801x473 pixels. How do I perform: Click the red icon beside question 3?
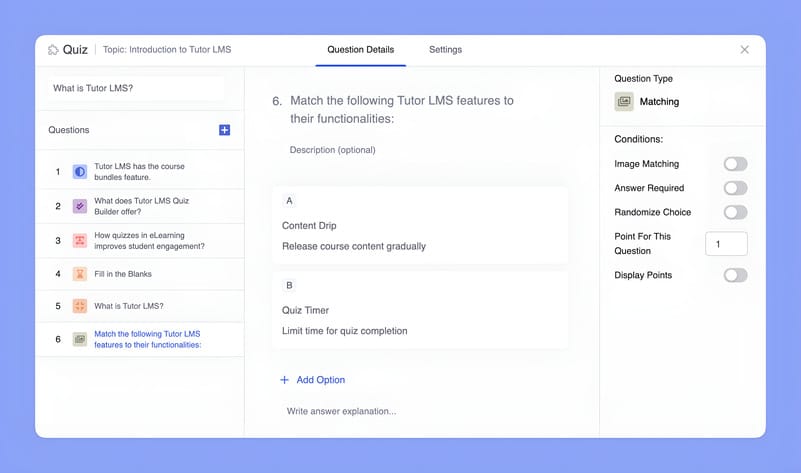point(80,241)
